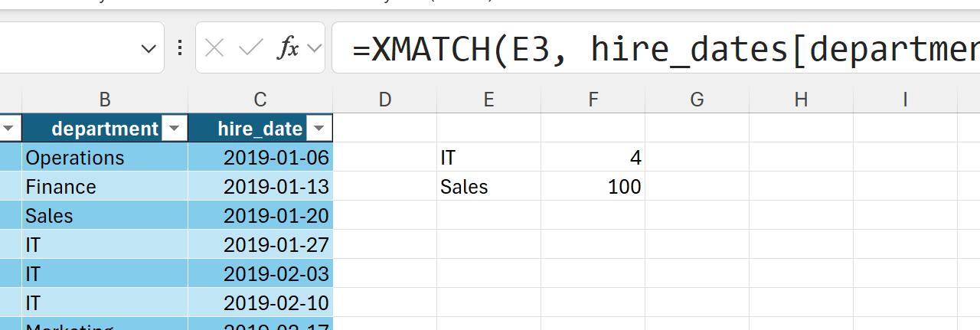
Task: Click the Cancel X formula icon
Action: point(215,49)
